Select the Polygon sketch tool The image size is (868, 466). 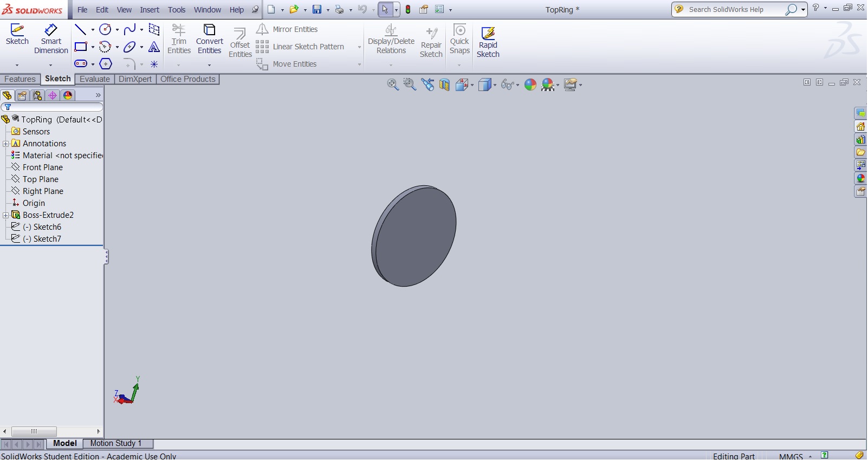(106, 64)
